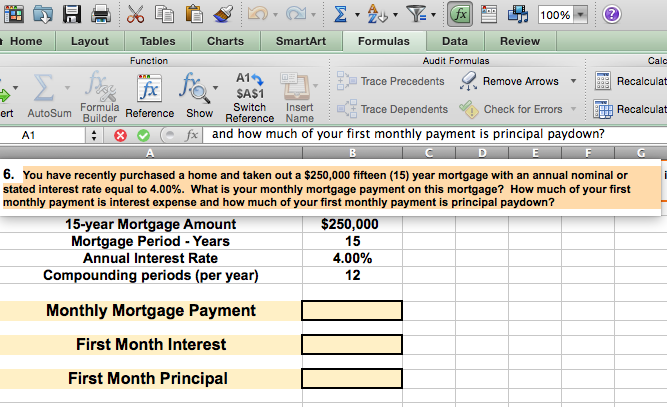Switch to the Home tab
The height and width of the screenshot is (407, 667).
coord(26,41)
